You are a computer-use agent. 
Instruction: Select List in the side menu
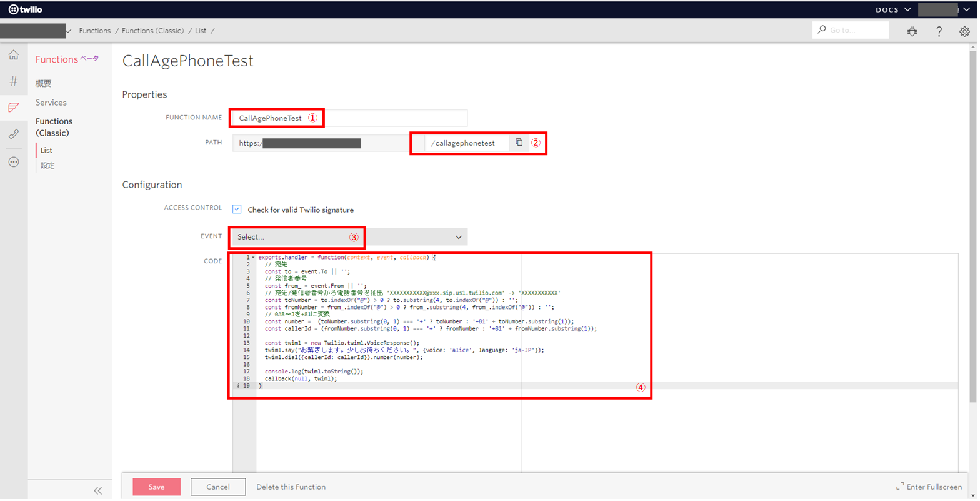(47, 150)
